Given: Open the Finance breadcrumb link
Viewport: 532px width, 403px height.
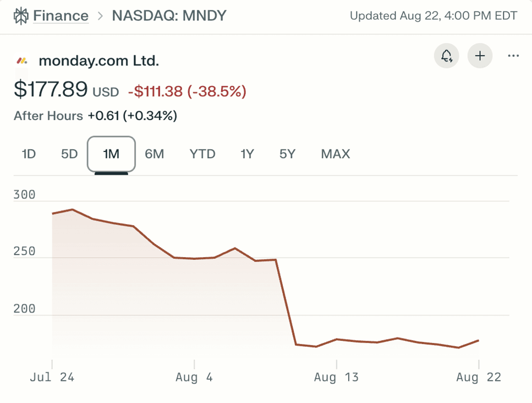Looking at the screenshot, I should 61,15.
